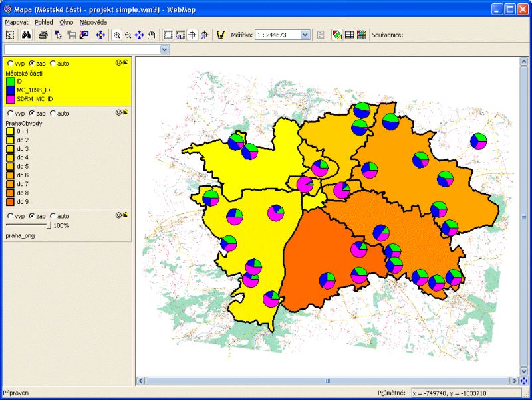Select auto mode for PrahaObvody layer
The image size is (532, 400).
point(53,112)
